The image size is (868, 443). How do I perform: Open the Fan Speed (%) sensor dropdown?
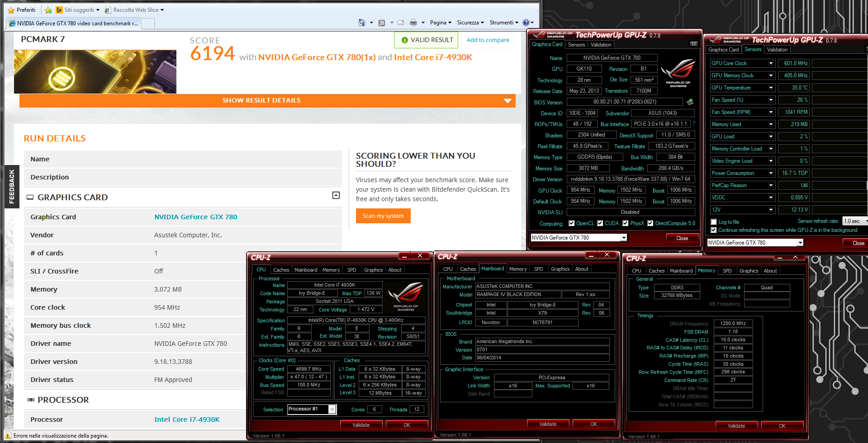tap(771, 100)
